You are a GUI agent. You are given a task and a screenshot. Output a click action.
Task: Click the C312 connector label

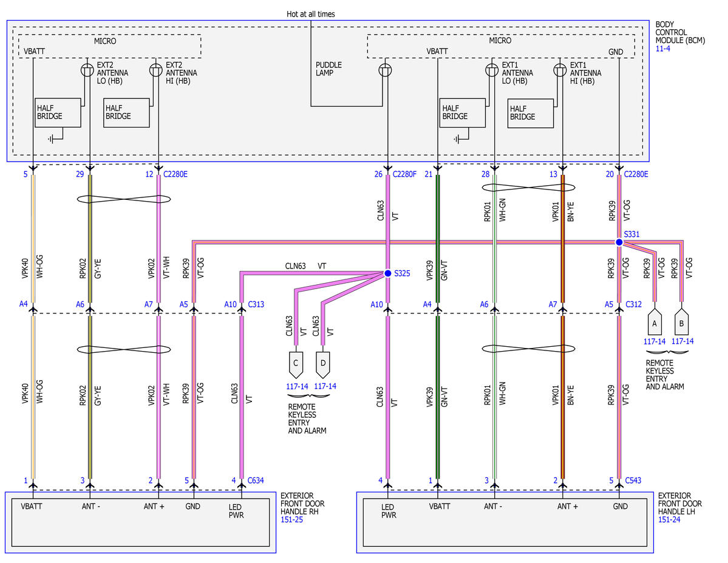pos(634,304)
